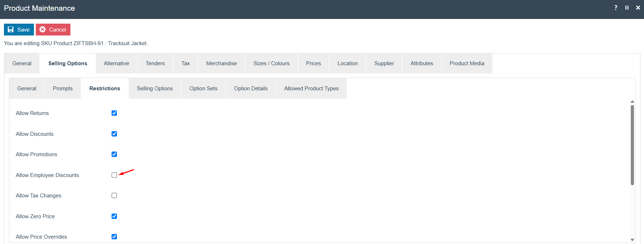Open the Selling Options sub-tab
The image size is (644, 244).
click(155, 88)
